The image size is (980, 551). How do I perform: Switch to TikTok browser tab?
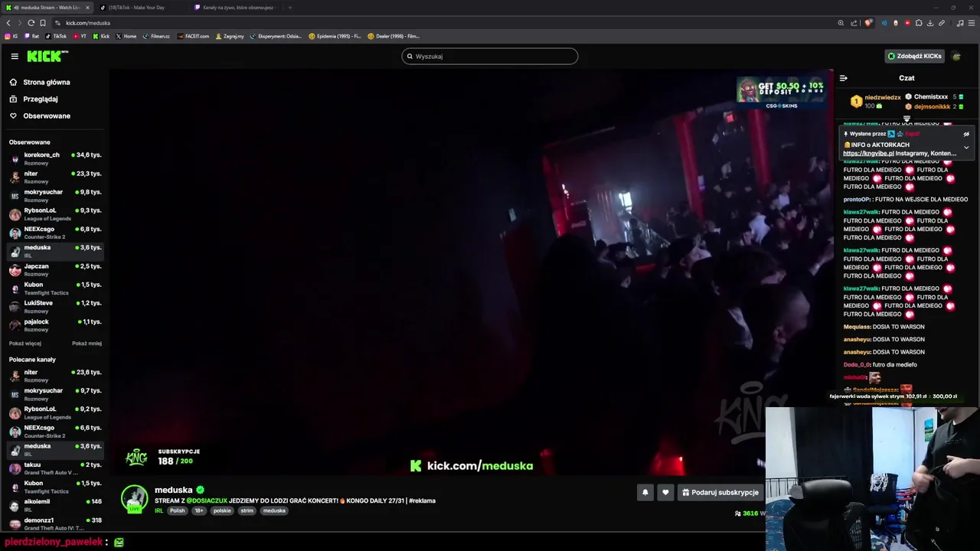[142, 8]
